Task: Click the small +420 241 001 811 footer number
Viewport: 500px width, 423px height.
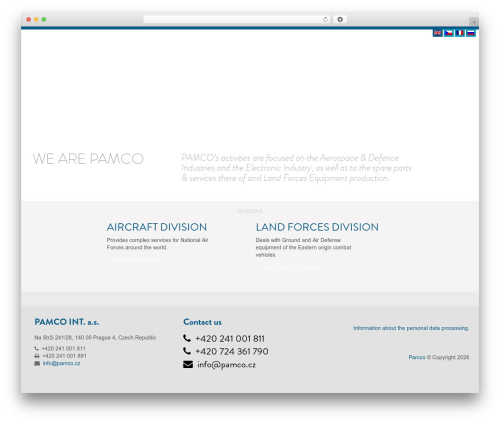Action: [64, 349]
